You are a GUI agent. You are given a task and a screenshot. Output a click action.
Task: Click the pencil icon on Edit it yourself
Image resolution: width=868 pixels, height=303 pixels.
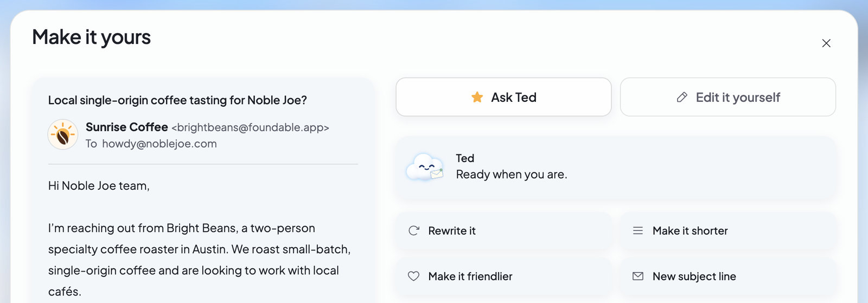tap(682, 97)
